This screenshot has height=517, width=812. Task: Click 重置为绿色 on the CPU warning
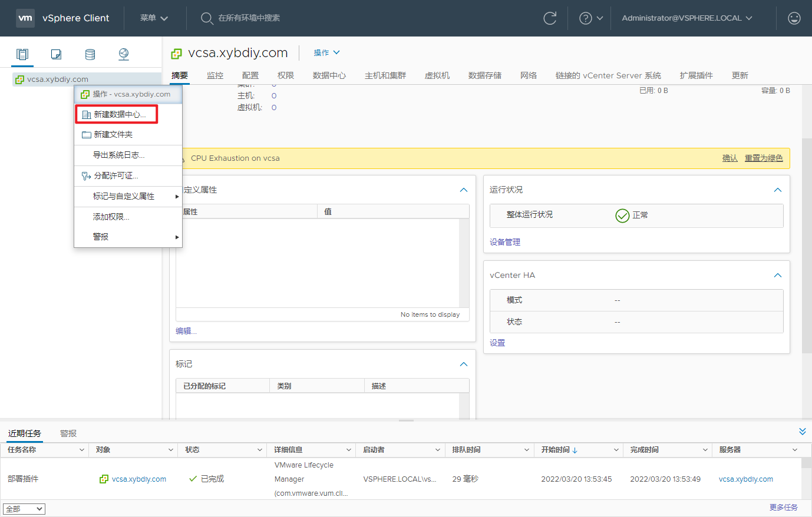point(764,158)
